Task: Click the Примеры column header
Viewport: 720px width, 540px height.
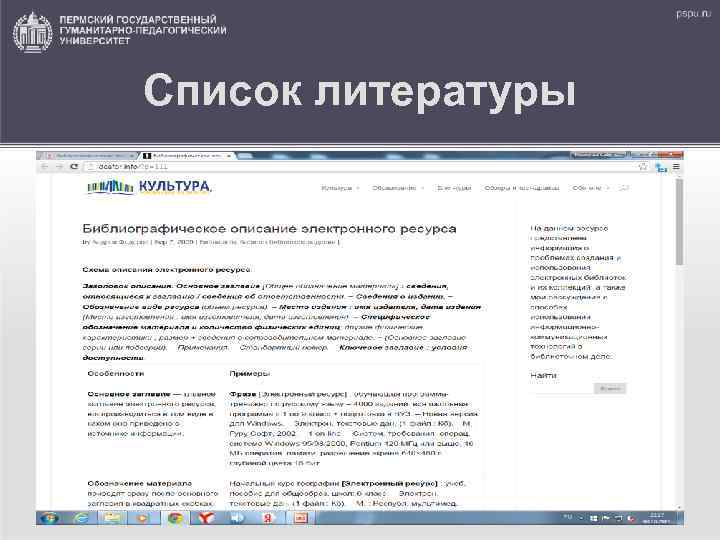Action: coord(250,373)
